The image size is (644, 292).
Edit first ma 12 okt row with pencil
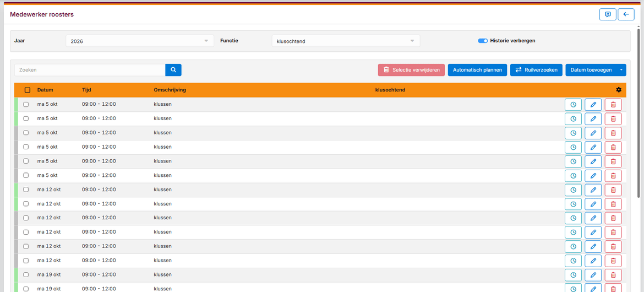pyautogui.click(x=593, y=190)
